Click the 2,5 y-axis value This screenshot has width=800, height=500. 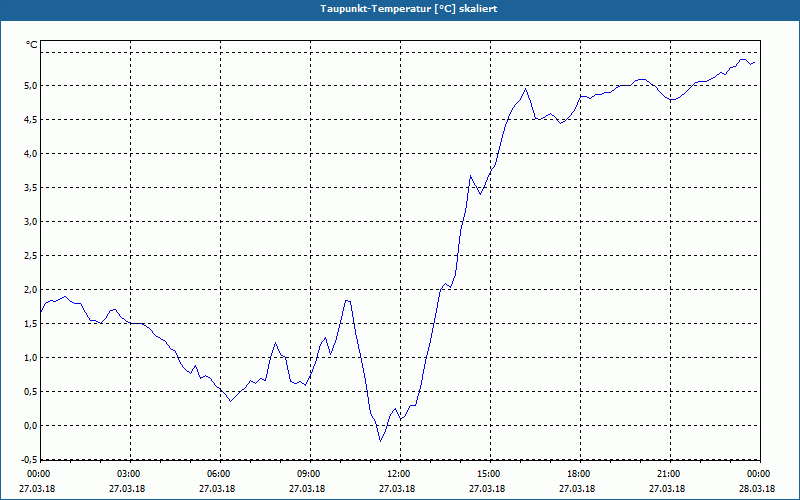pyautogui.click(x=31, y=256)
